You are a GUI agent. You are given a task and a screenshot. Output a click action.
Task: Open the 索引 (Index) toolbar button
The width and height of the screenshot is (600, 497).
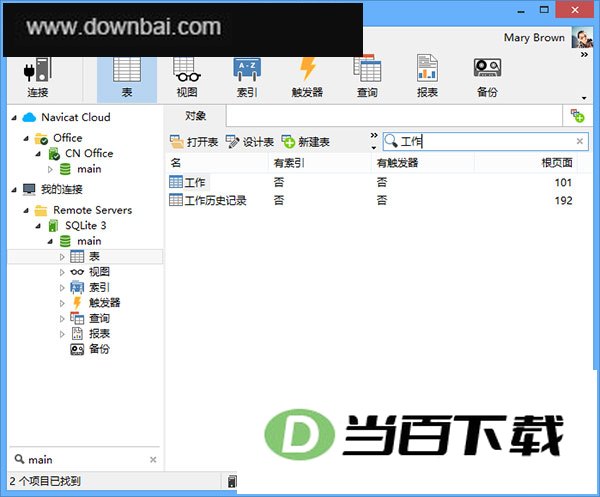pyautogui.click(x=247, y=78)
